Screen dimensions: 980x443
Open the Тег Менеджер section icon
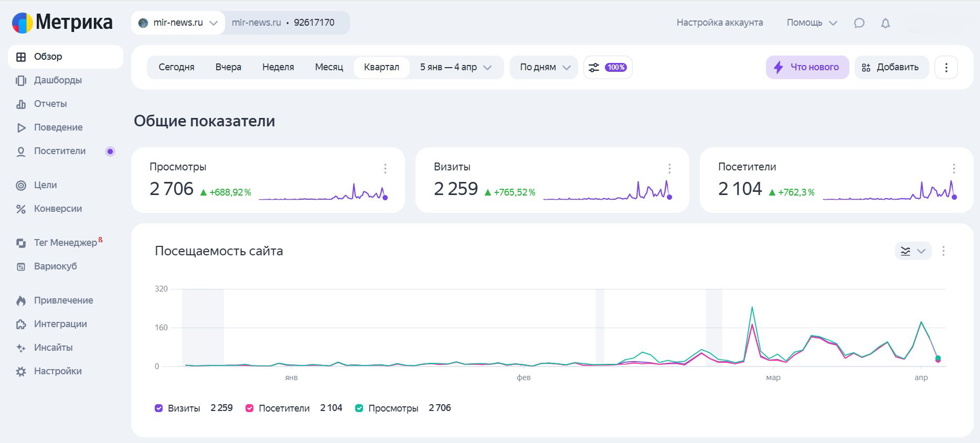pos(21,243)
